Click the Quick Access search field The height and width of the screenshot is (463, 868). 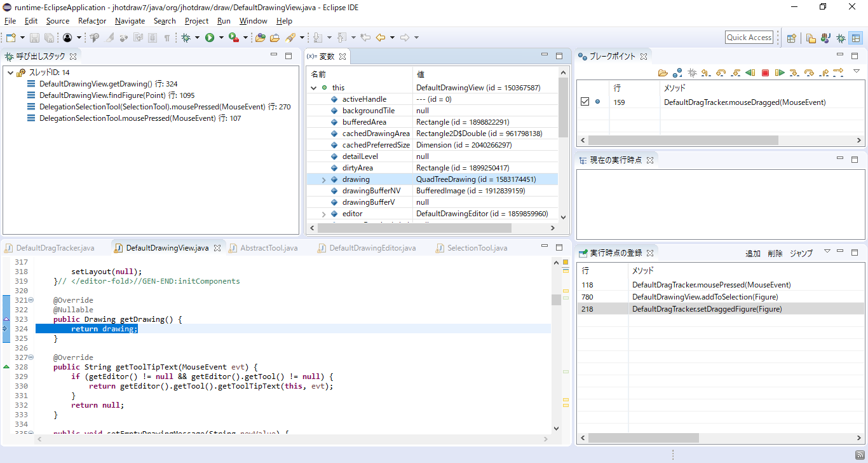(x=749, y=38)
